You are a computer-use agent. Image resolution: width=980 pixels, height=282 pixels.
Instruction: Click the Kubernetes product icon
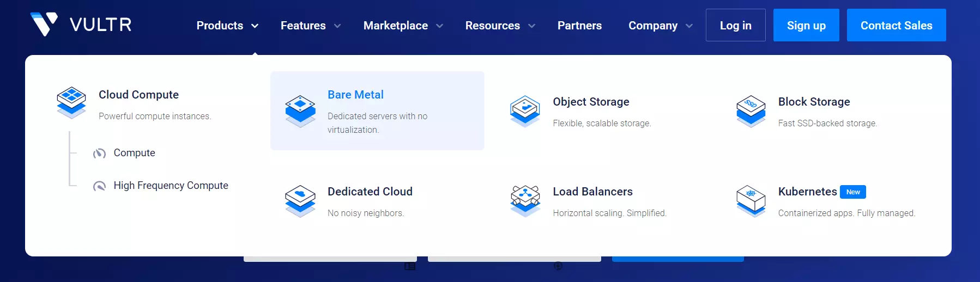click(x=751, y=200)
